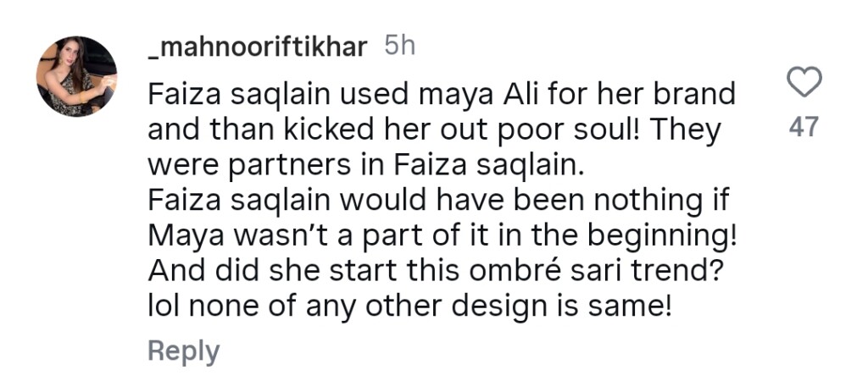Click the line "and than kicked her out poor soul! They"
Image resolution: width=868 pixels, height=381 pixels.
click(x=434, y=130)
